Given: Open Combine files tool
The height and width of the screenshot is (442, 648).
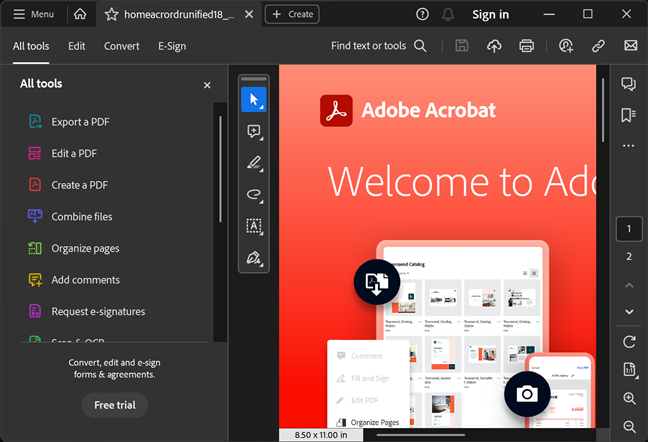Looking at the screenshot, I should point(70,216).
